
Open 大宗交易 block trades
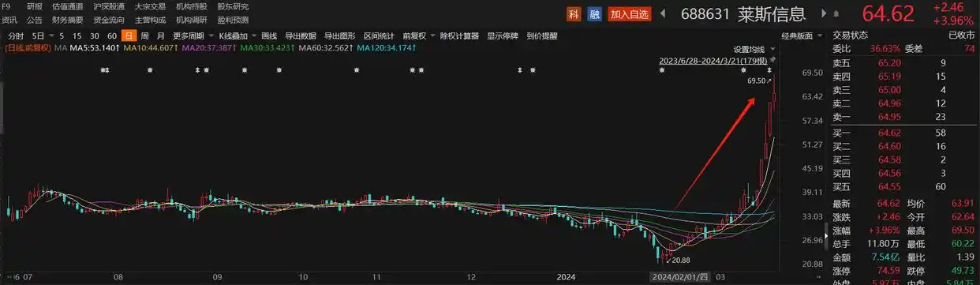pyautogui.click(x=149, y=6)
